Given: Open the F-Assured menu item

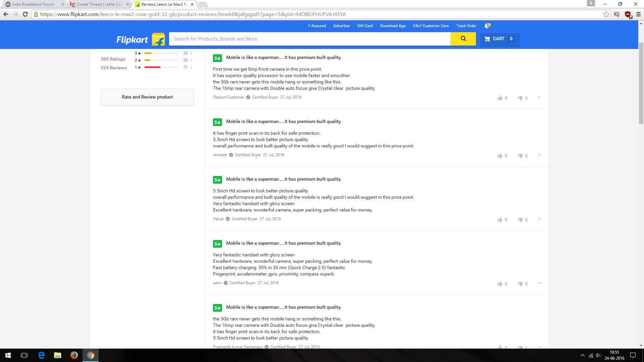Looking at the screenshot, I should coord(317,26).
